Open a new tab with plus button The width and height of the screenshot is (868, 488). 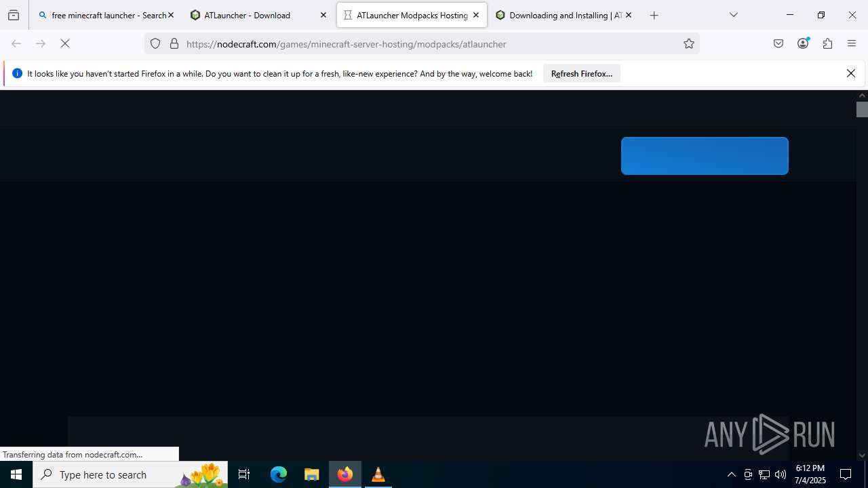coord(654,15)
